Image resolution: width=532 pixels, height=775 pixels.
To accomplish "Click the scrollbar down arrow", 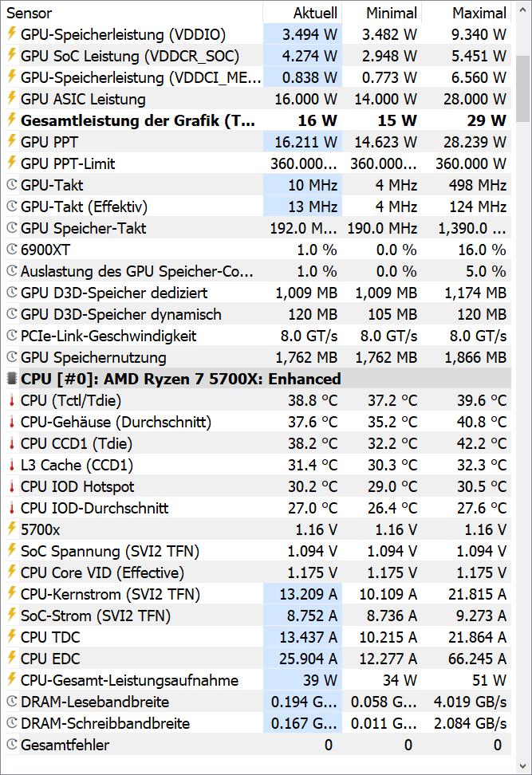I will click(522, 765).
